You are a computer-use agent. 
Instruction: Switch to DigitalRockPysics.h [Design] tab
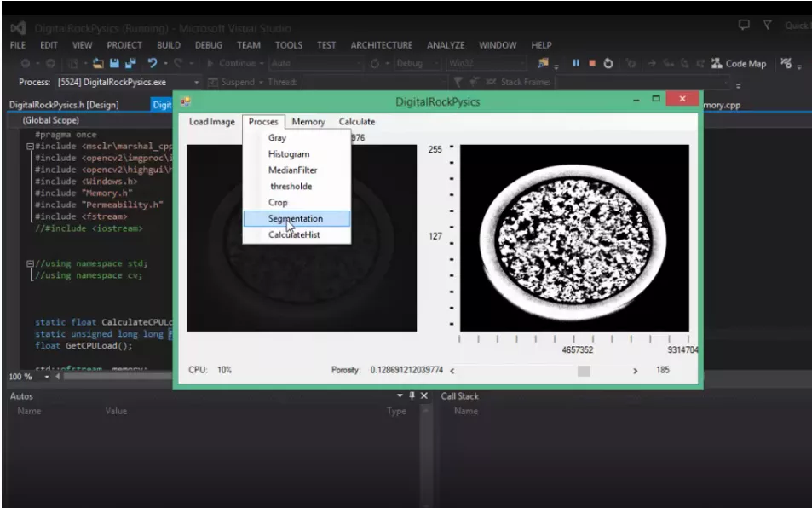tap(64, 105)
